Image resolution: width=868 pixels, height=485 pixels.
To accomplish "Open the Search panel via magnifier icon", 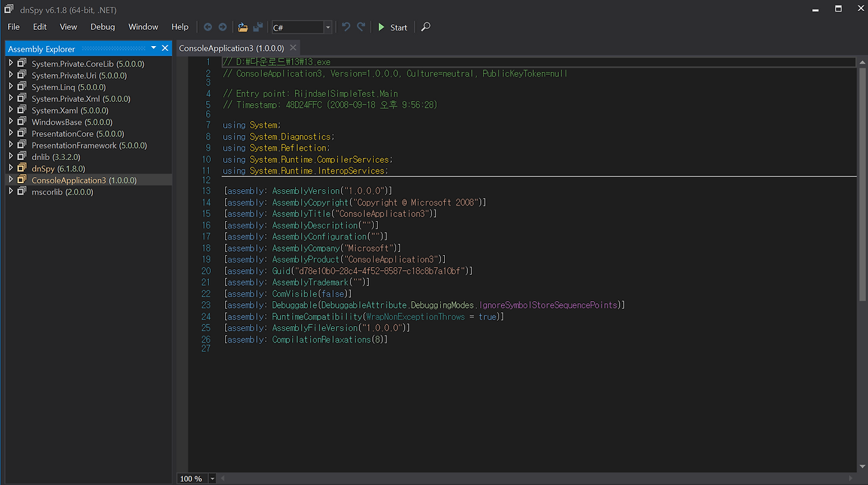I will pos(425,27).
